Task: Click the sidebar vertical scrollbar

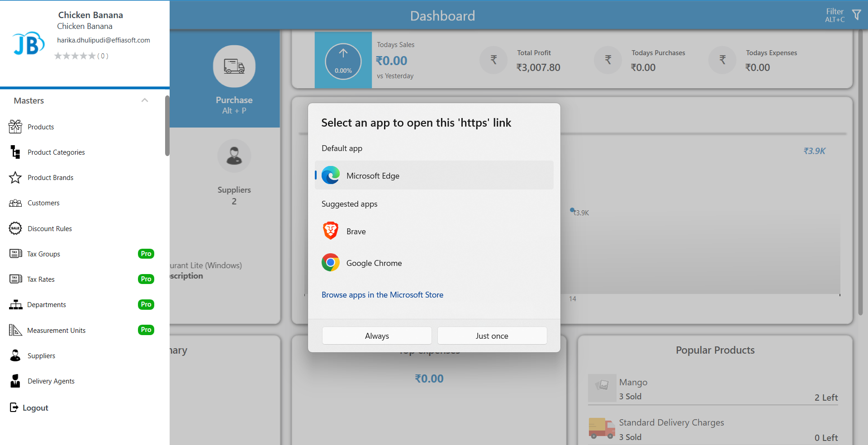Action: (x=167, y=127)
